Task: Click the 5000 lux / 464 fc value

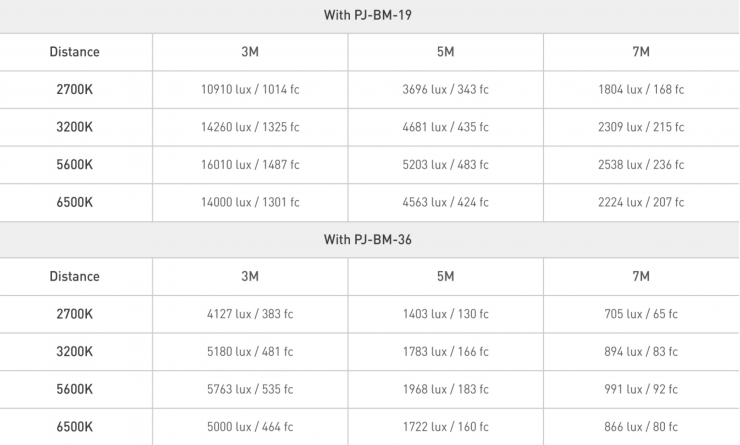Action: [250, 426]
